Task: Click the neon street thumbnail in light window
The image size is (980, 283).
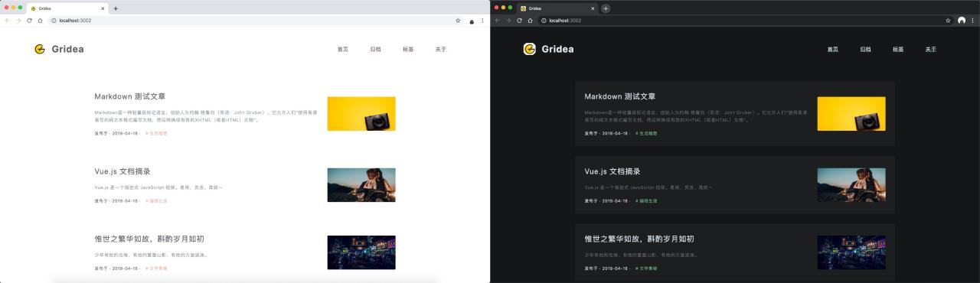Action: 361,252
